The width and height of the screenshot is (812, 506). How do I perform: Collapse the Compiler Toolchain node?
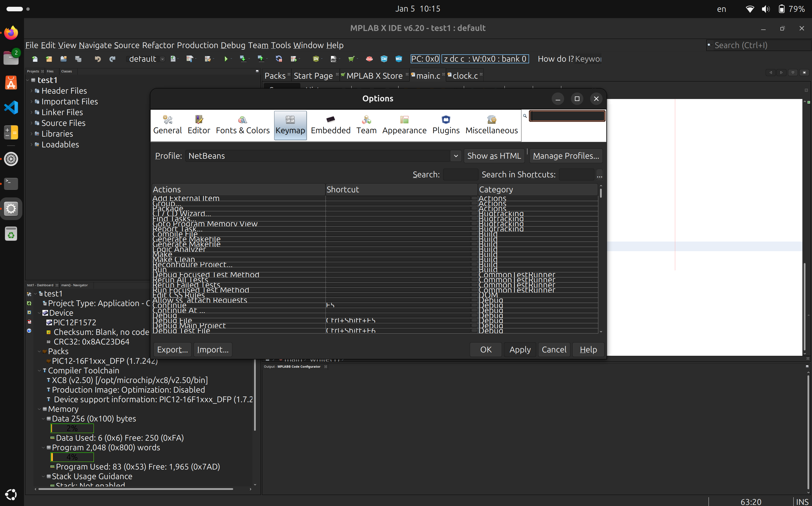coord(40,371)
